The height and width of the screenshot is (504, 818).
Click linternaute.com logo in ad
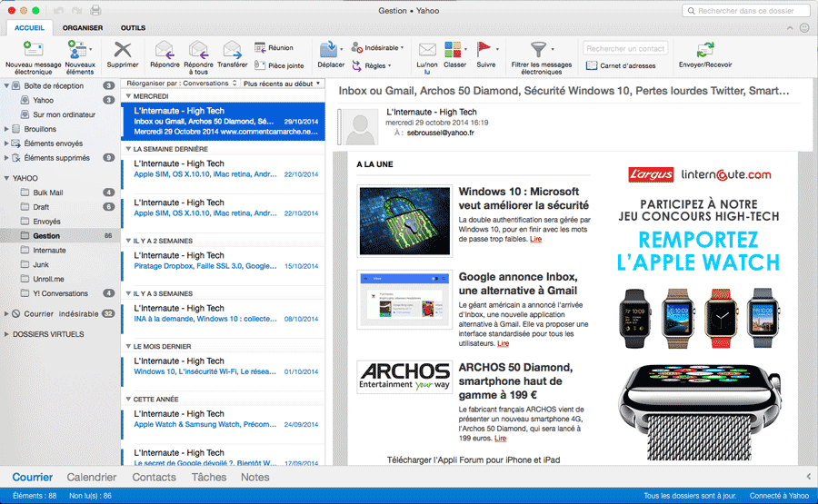click(x=726, y=174)
